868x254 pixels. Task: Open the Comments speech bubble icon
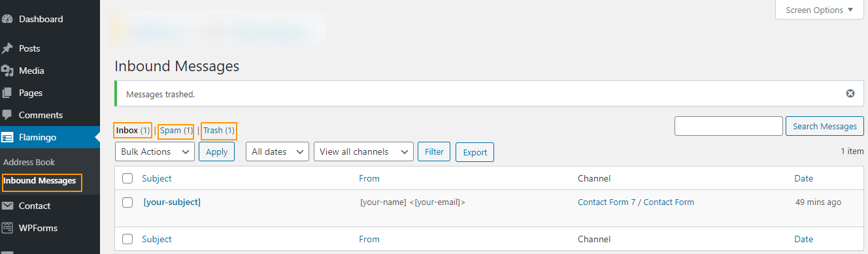(8, 115)
